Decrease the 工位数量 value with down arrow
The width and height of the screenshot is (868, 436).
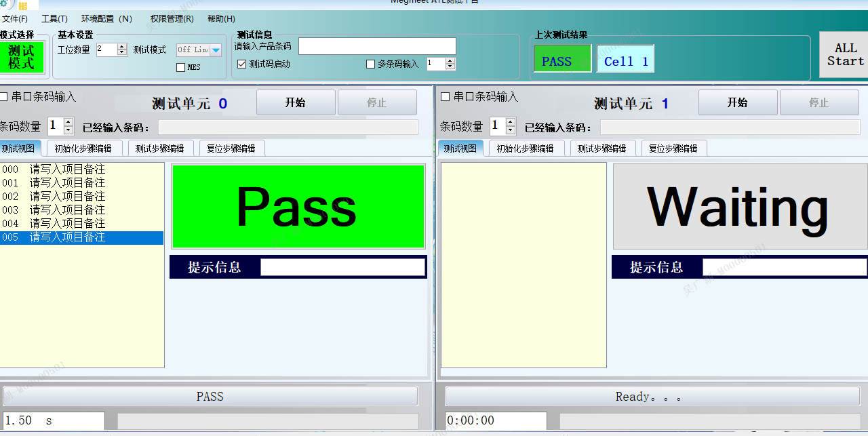[122, 53]
